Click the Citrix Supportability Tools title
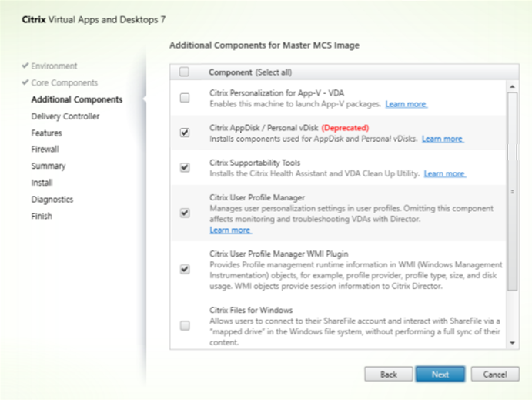This screenshot has height=400, width=532. [255, 163]
